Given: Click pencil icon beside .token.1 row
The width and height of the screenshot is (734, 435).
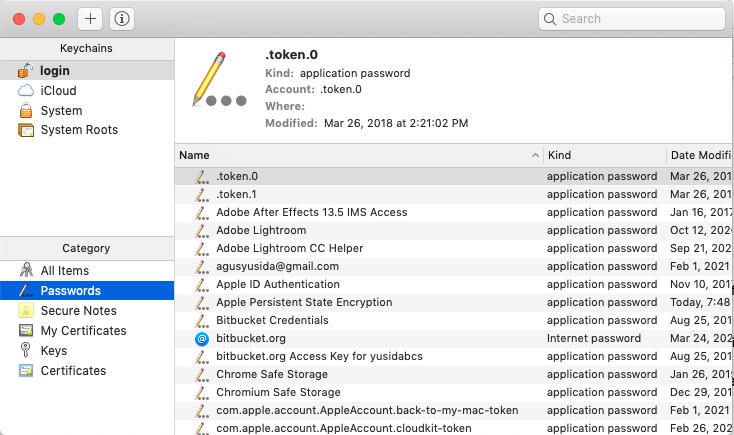Looking at the screenshot, I should [x=202, y=194].
